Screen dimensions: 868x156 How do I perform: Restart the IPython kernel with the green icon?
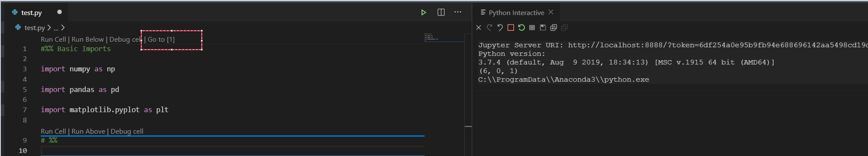pos(521,28)
